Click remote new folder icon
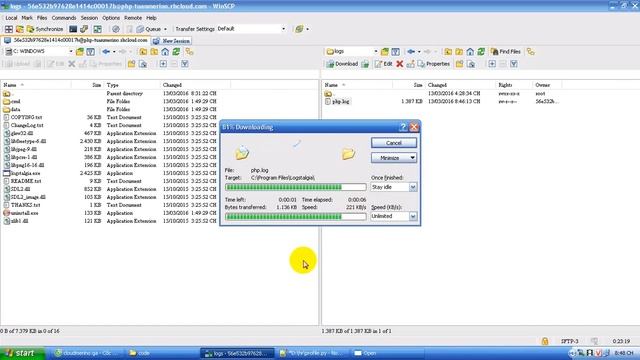 460,64
